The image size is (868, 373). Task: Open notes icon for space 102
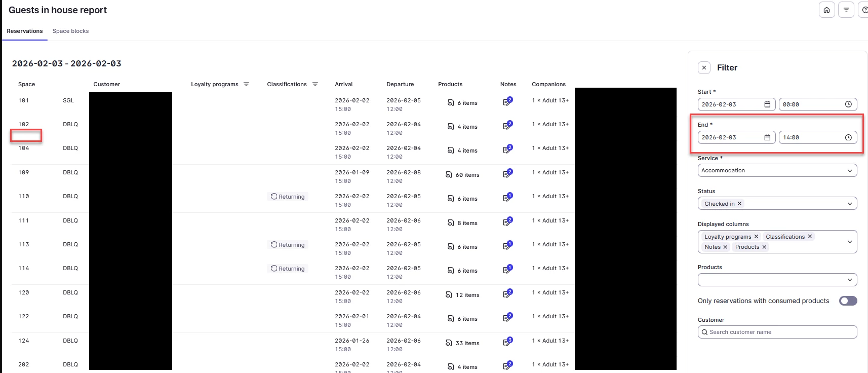[507, 125]
